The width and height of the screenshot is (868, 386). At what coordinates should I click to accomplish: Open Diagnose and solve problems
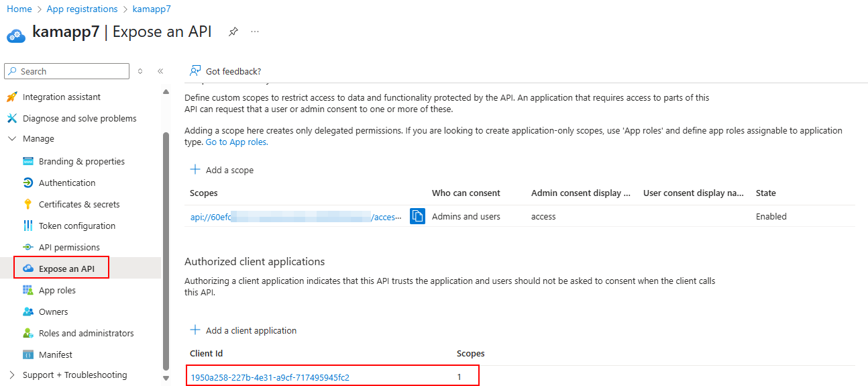(80, 118)
